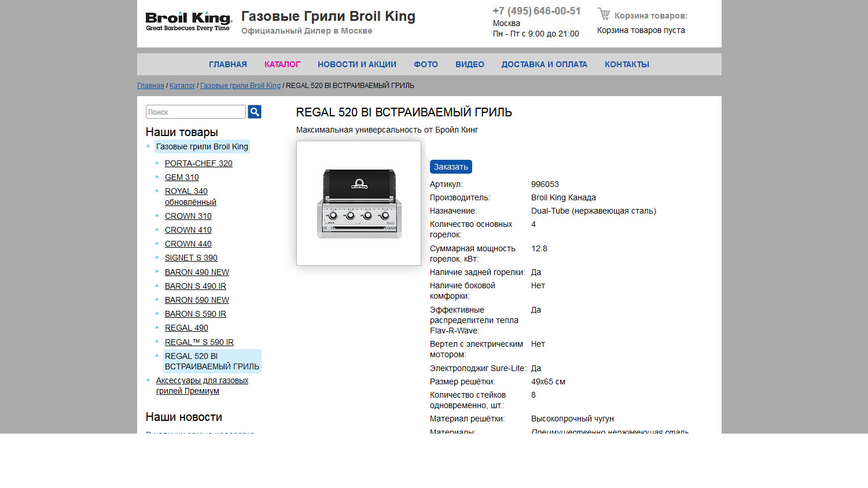Focus the Поиск search field
868x488 pixels.
(x=196, y=112)
